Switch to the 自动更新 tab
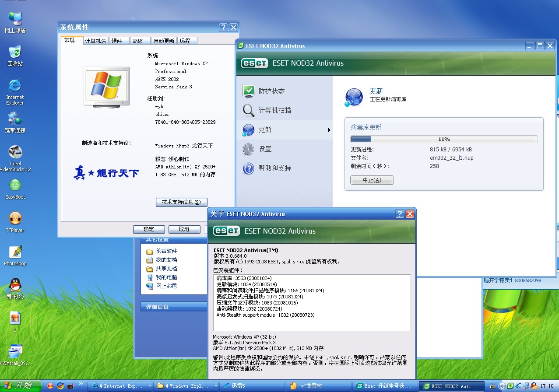559x392 pixels. 164,41
